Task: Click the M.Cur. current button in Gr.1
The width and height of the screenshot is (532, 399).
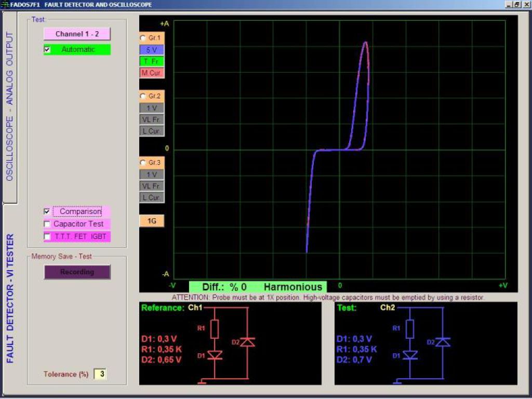Action: coord(152,73)
